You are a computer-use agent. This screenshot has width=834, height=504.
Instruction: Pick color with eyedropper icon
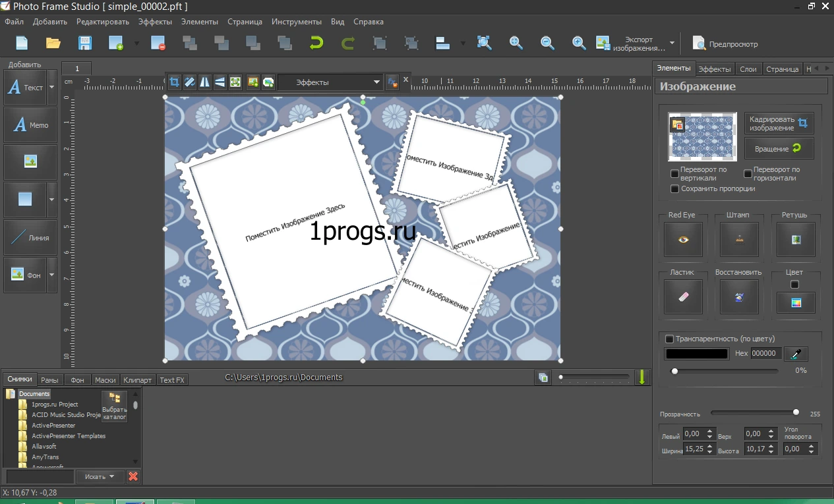point(796,354)
